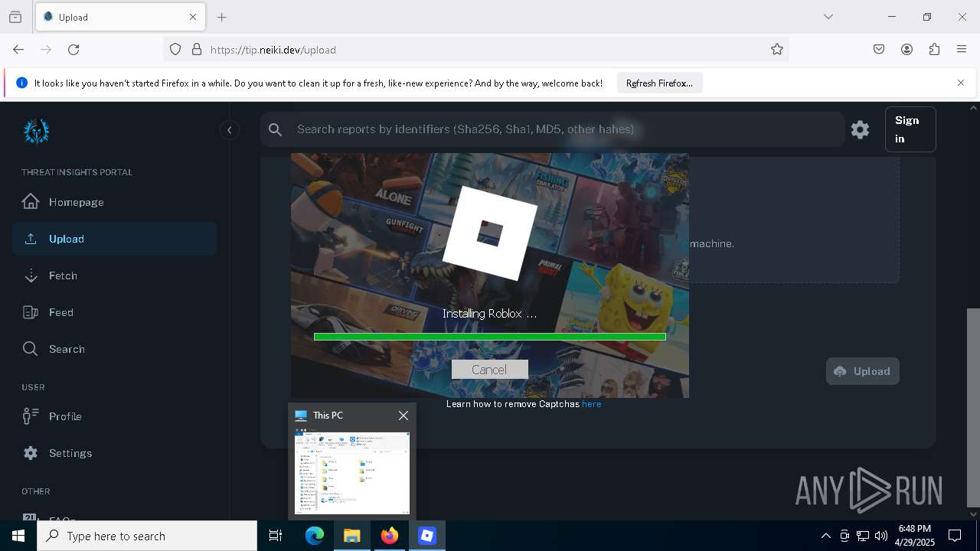Viewport: 980px width, 551px height.
Task: Switch to Firefox on the taskbar
Action: point(390,536)
